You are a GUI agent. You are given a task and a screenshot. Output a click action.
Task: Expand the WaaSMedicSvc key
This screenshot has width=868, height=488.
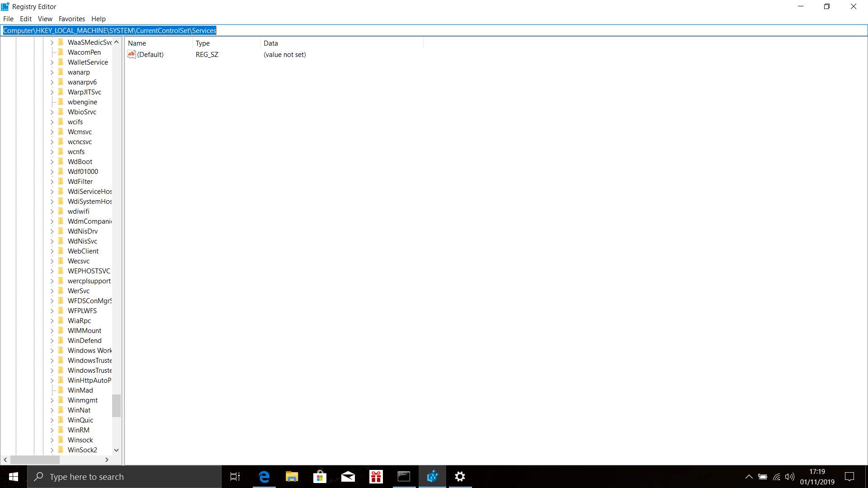click(52, 42)
